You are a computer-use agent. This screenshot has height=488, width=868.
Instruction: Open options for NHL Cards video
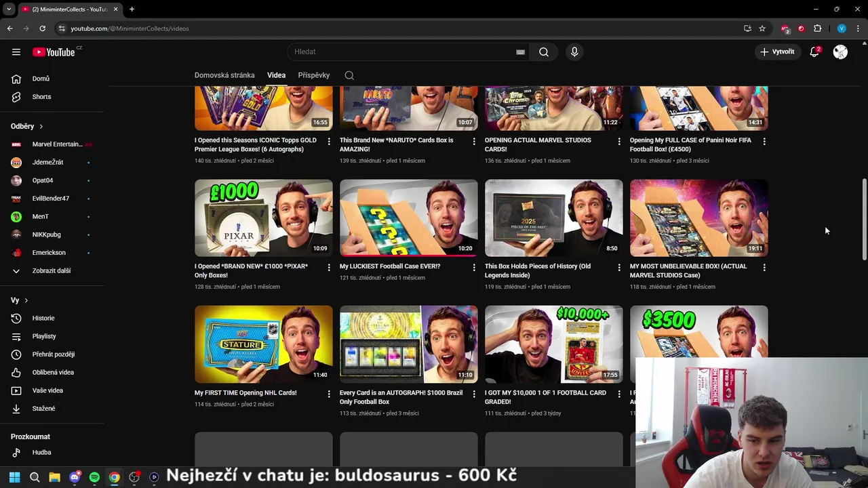point(329,394)
